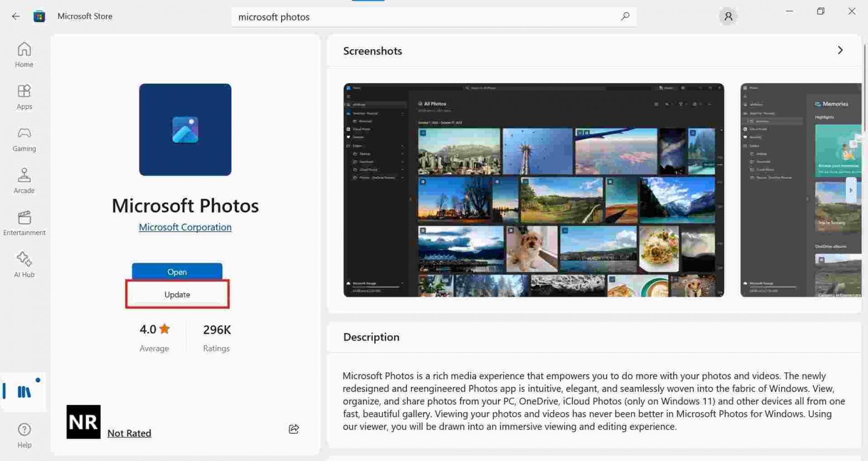868x461 pixels.
Task: Click the 296K Ratings count
Action: 216,337
